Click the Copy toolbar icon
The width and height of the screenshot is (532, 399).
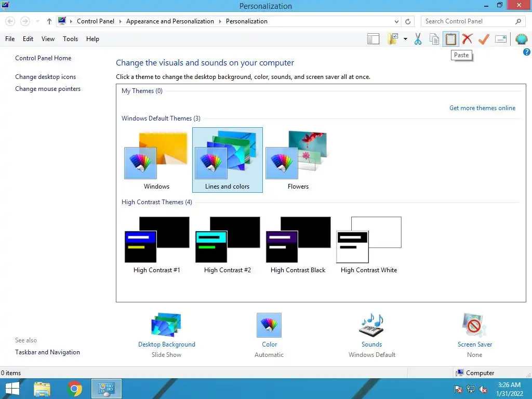tap(434, 39)
